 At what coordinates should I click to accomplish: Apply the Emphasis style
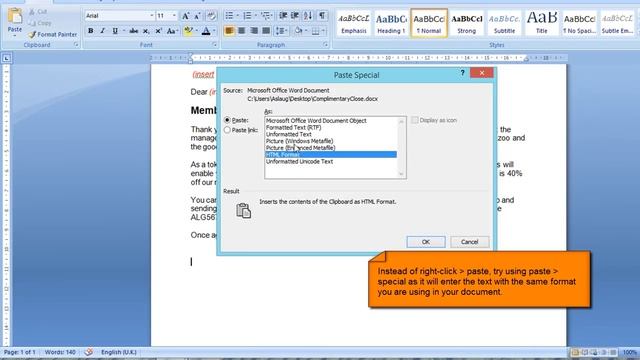tap(353, 23)
